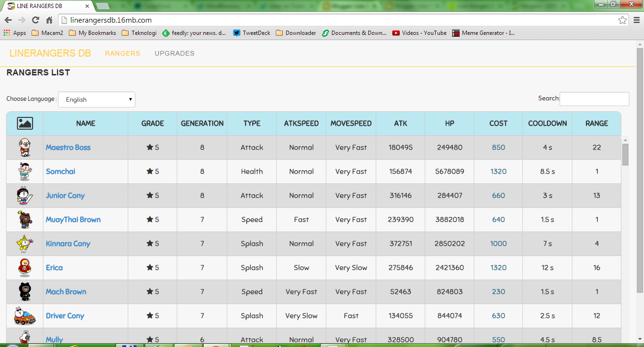Open the Driver Cony ranger link
The height and width of the screenshot is (347, 644).
tap(65, 316)
